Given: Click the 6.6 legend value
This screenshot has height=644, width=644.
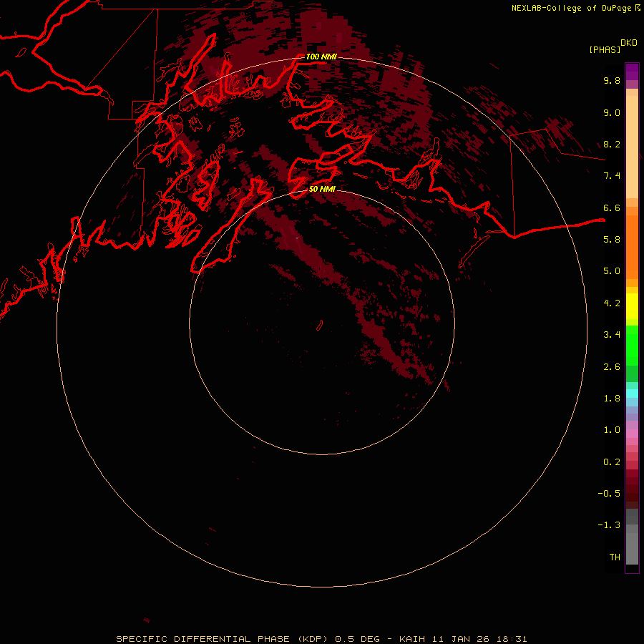Looking at the screenshot, I should point(612,208).
